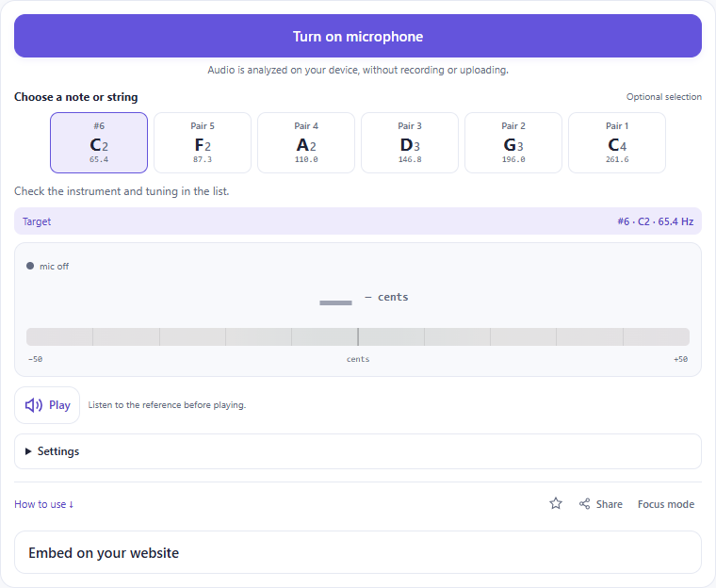
Task: Click the audio privacy notice text
Action: click(x=358, y=70)
